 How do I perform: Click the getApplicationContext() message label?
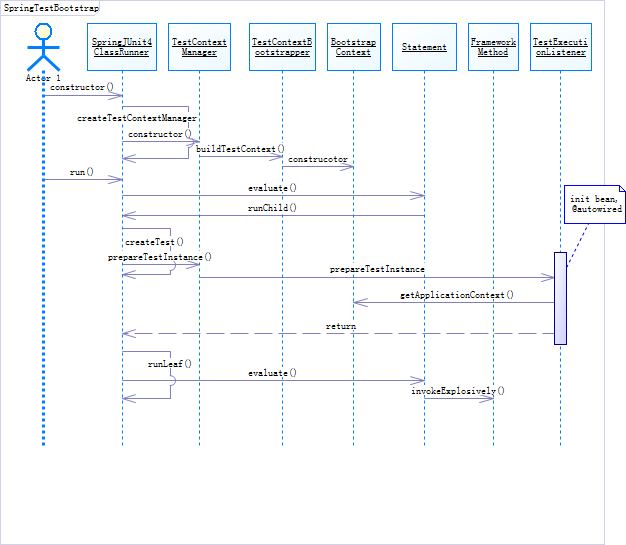(457, 295)
